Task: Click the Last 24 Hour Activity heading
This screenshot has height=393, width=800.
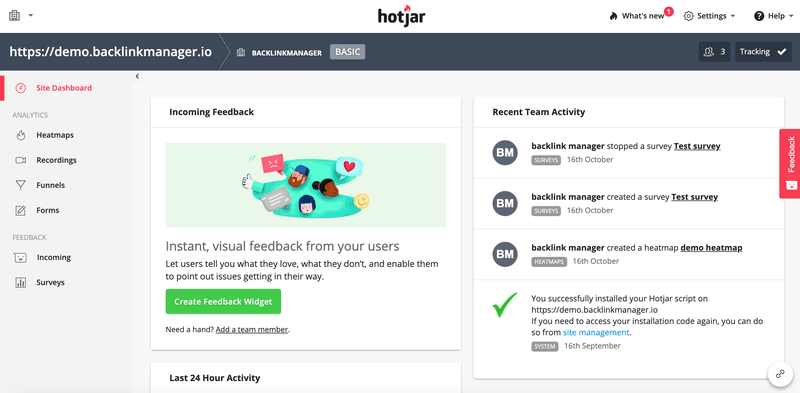Action: (215, 378)
